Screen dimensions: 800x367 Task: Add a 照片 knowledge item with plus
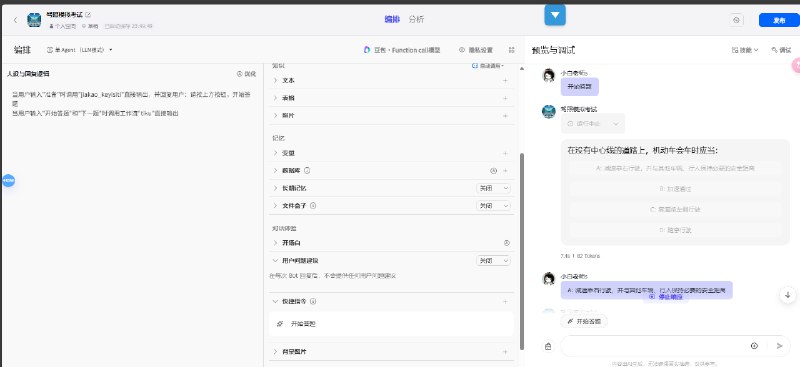click(505, 115)
